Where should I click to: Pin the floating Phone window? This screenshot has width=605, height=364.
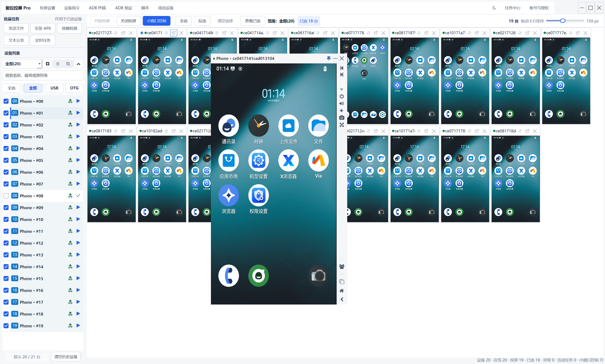tap(329, 58)
